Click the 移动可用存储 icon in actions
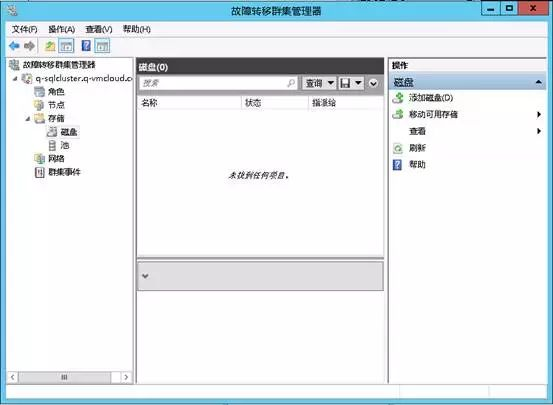Viewport: 553px width, 405px height. click(398, 114)
